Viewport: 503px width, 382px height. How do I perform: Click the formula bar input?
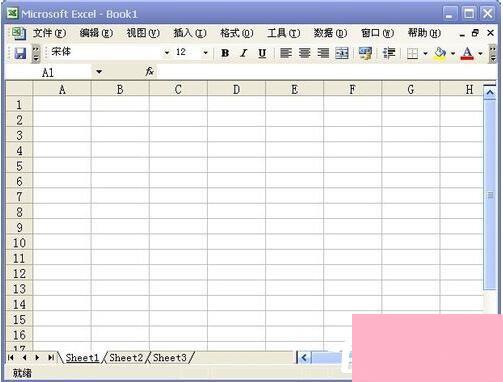tap(326, 72)
